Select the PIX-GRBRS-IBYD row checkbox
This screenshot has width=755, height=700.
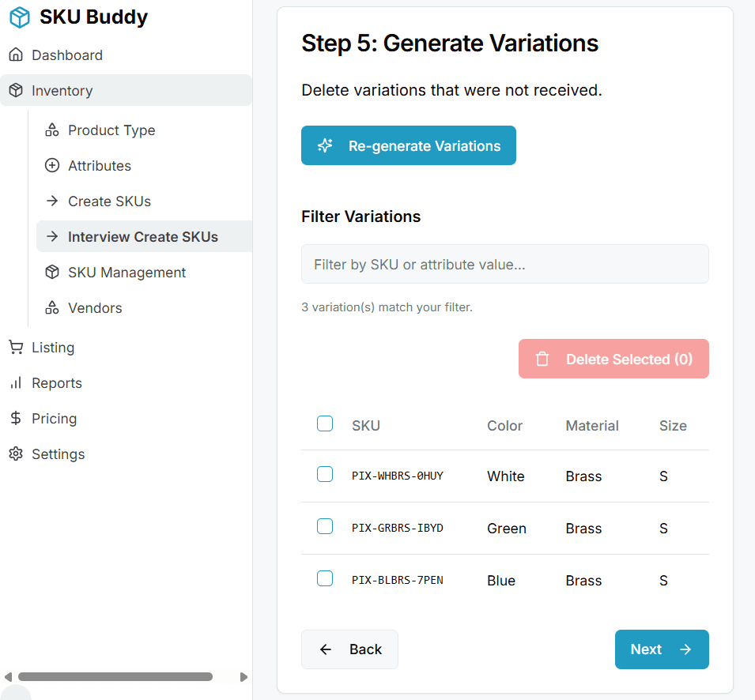pyautogui.click(x=325, y=526)
